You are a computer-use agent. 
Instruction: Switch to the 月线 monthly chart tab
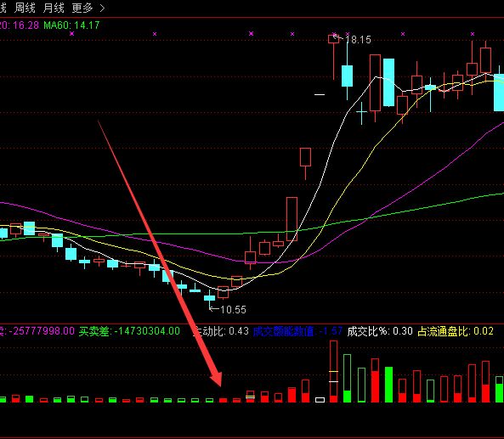pos(54,8)
